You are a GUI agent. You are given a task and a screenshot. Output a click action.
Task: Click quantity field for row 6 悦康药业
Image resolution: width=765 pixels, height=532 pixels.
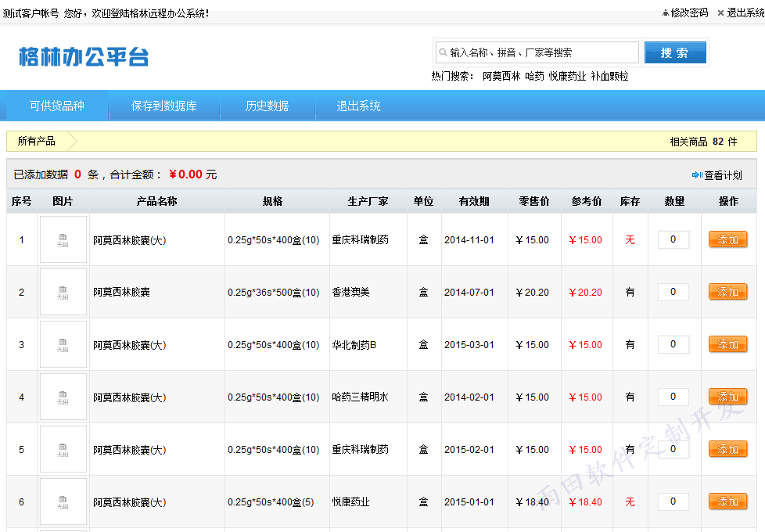[673, 501]
